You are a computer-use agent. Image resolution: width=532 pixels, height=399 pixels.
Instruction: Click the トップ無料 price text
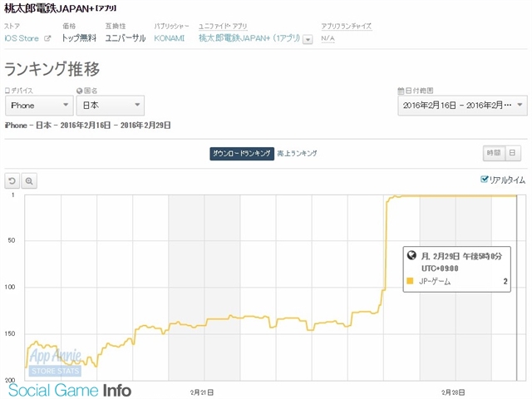[x=79, y=38]
